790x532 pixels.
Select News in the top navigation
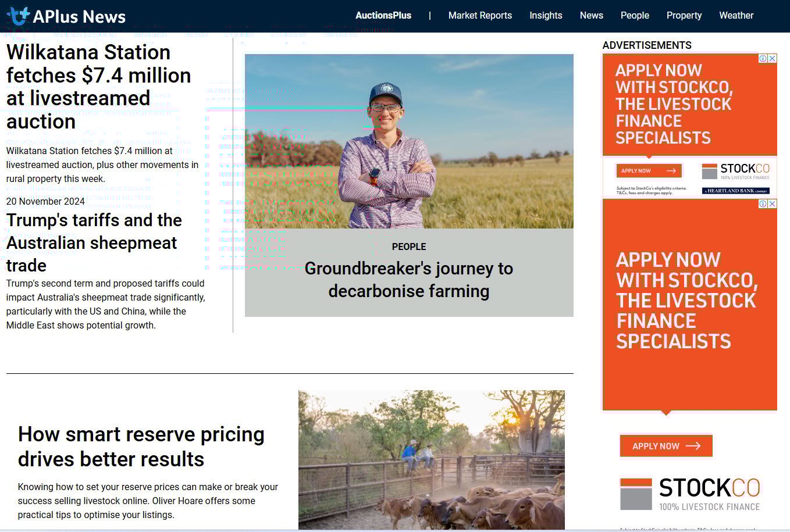[591, 16]
